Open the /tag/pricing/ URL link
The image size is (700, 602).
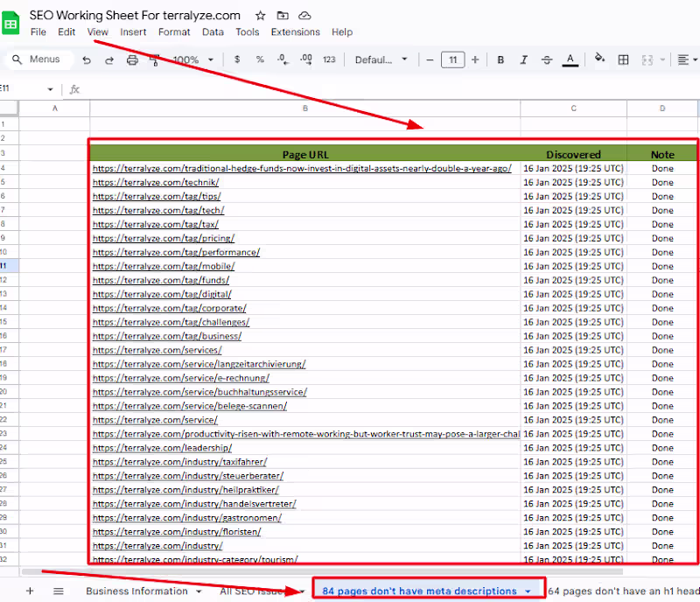[164, 238]
